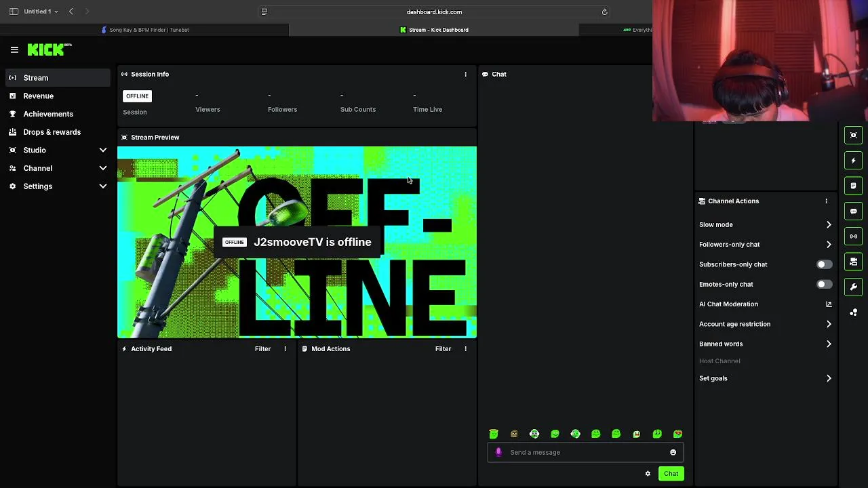This screenshot has height=488, width=868.
Task: Open Account age restriction options arrow
Action: tap(828, 324)
